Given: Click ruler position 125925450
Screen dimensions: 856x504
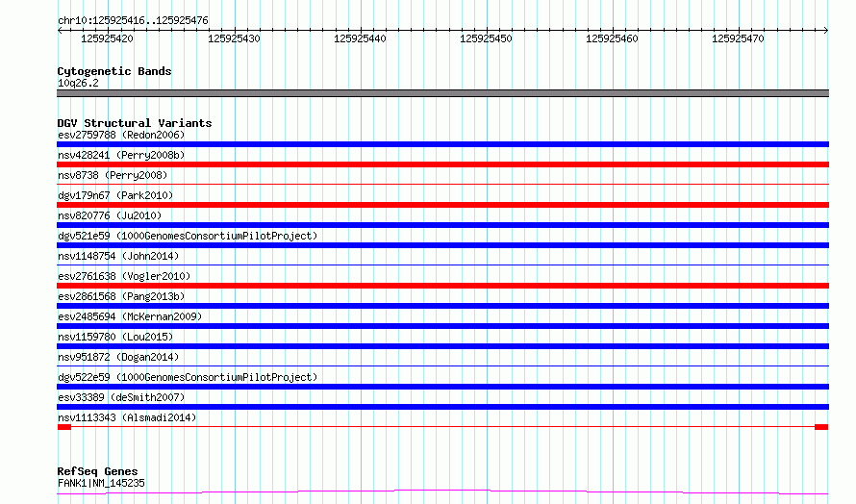Looking at the screenshot, I should tap(486, 38).
